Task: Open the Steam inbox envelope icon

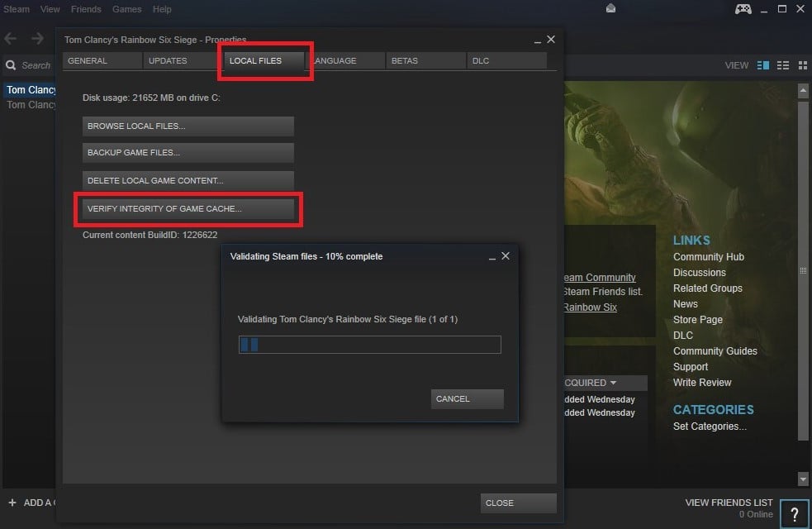Action: point(610,7)
